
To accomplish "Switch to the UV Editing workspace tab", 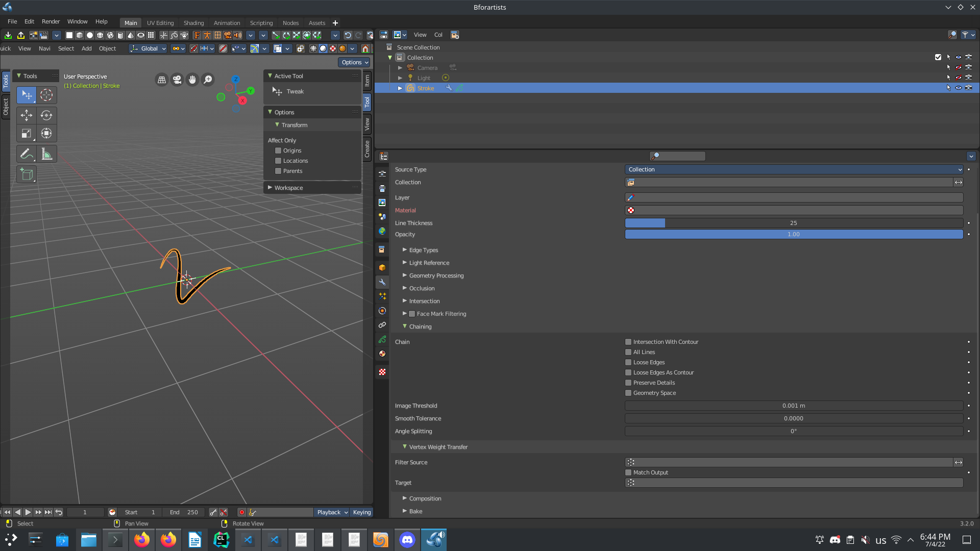I will [160, 23].
